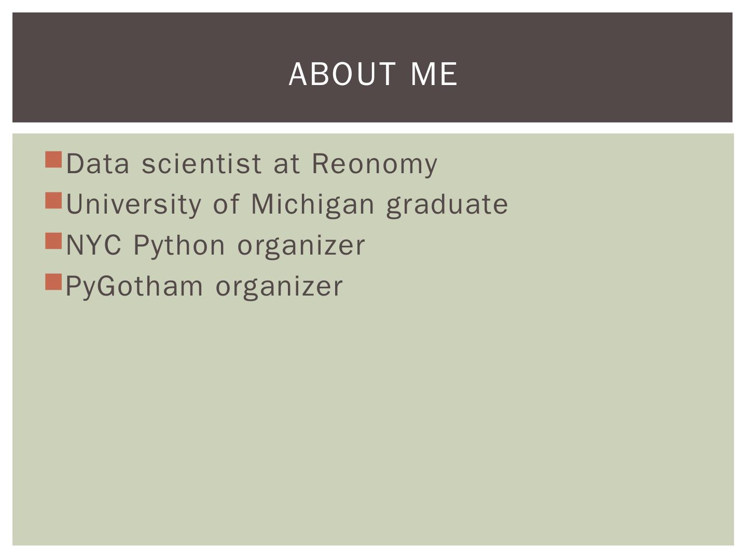The image size is (747, 560).
Task: Click the word "PyGotham" in the last bullet
Action: coord(134,287)
